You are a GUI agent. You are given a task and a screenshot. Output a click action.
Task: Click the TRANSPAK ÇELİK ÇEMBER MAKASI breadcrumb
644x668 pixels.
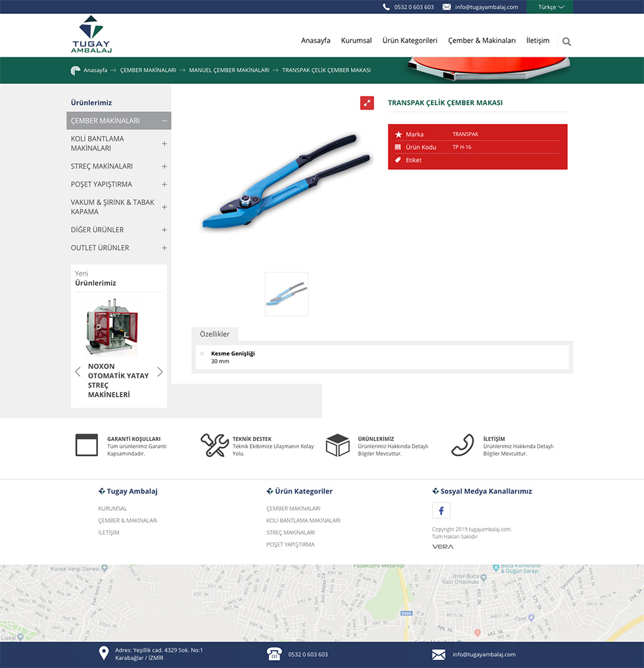click(326, 71)
